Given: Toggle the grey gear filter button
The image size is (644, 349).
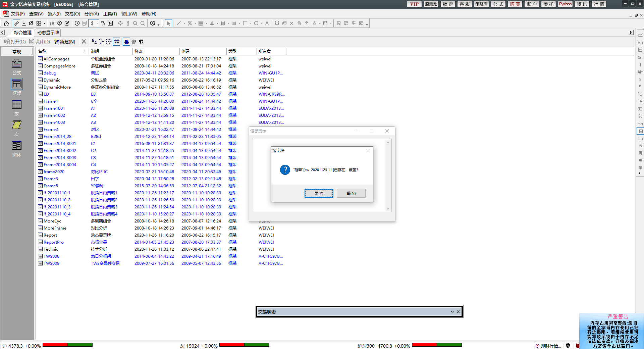Looking at the screenshot, I should point(134,42).
